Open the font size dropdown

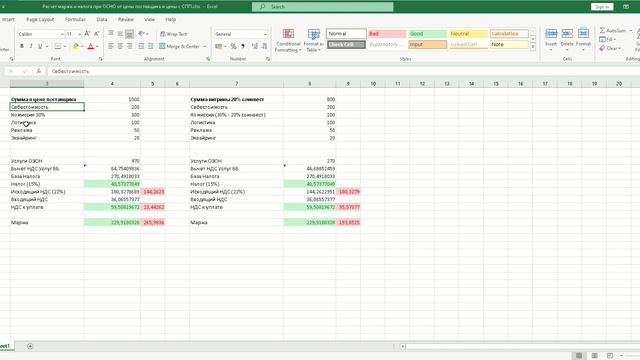pyautogui.click(x=79, y=34)
